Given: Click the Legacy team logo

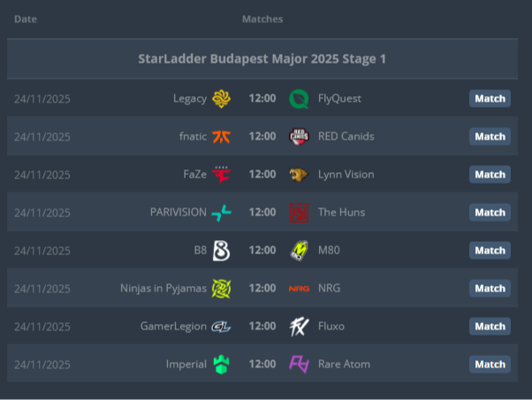Looking at the screenshot, I should 221,98.
